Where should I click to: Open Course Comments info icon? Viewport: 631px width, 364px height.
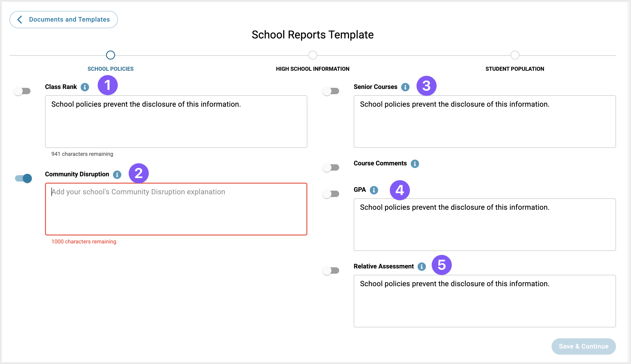click(415, 164)
